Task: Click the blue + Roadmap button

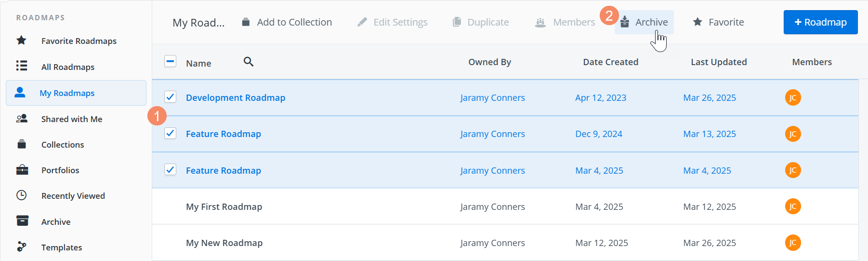Action: [x=820, y=22]
